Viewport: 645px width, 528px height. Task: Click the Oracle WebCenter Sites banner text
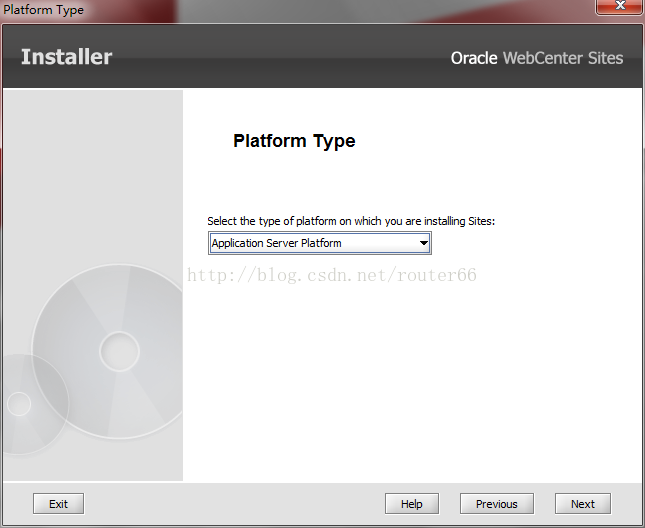pos(537,58)
